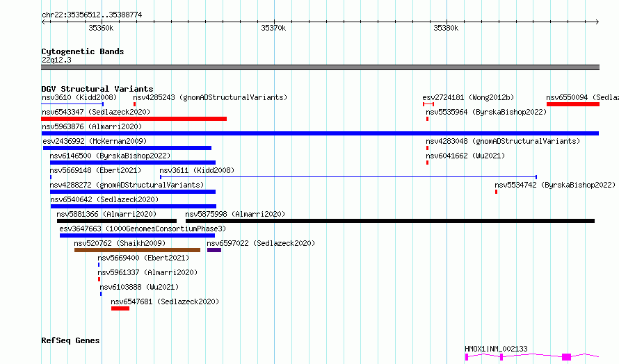Select the nsv6103888 (Wu2021) label
The width and height of the screenshot is (619, 364).
[139, 287]
